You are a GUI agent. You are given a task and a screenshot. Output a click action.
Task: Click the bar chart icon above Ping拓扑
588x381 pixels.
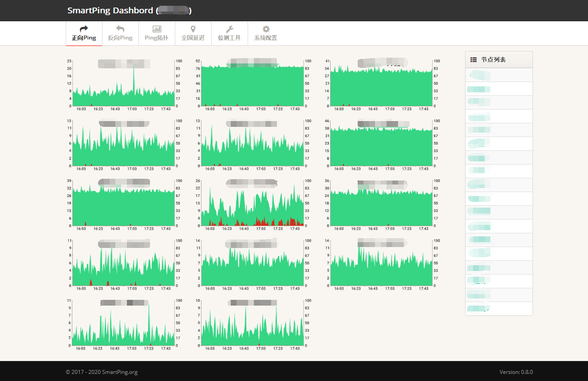pos(157,29)
